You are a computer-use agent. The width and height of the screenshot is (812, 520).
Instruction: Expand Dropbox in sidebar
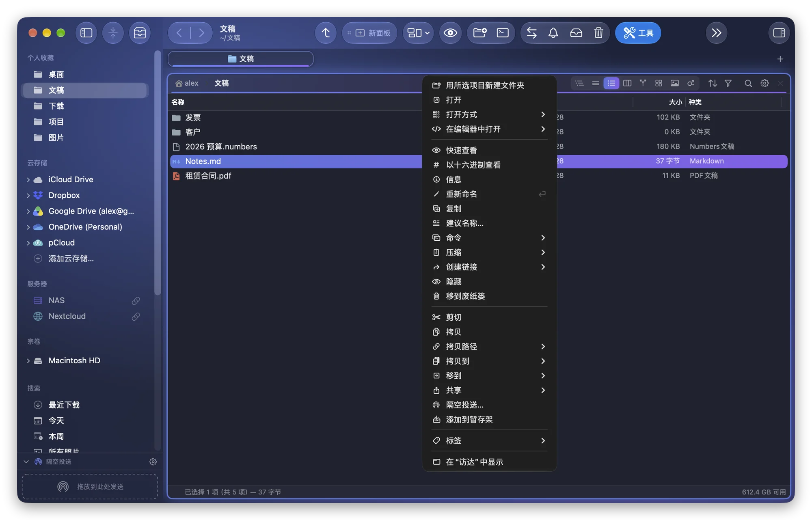pos(28,196)
